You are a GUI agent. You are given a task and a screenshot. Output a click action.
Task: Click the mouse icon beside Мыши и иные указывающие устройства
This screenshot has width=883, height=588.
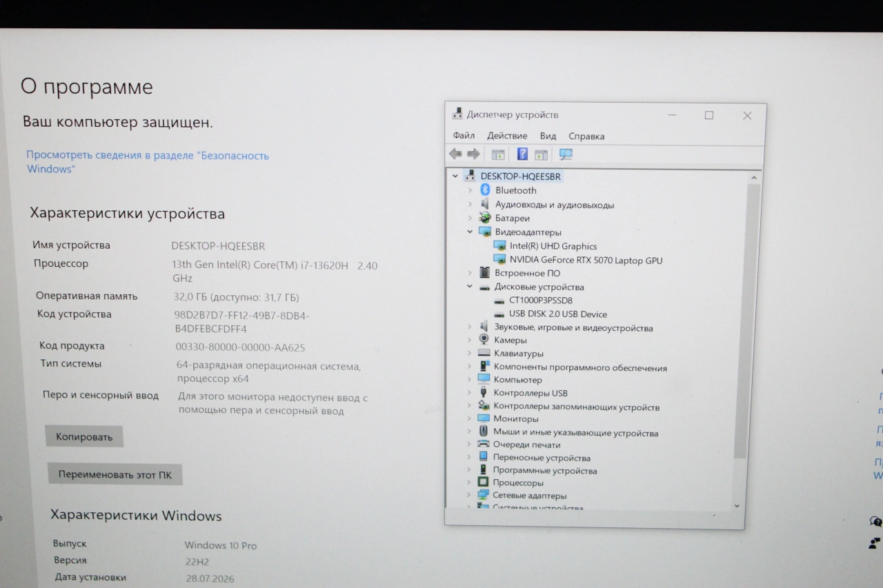[484, 432]
